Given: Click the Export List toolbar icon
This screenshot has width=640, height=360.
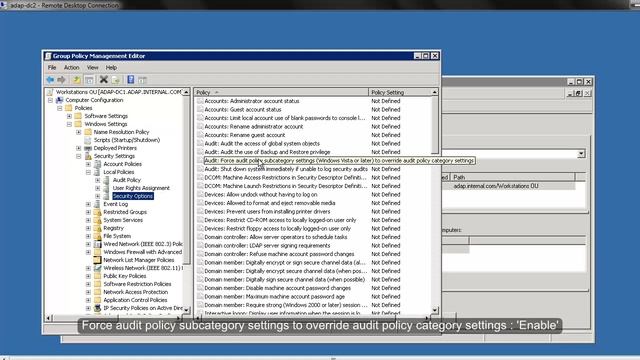Looking at the screenshot, I should (116, 80).
